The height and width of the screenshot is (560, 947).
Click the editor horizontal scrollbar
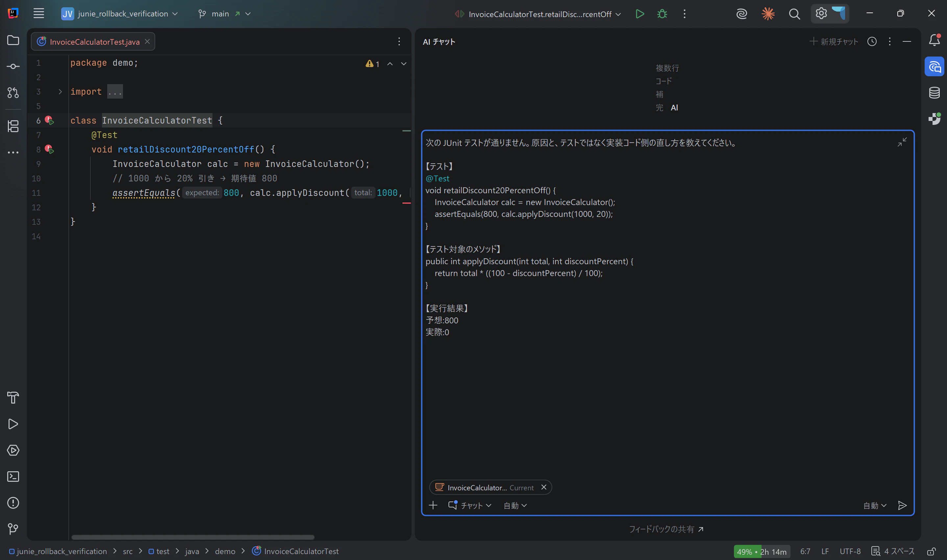[x=193, y=537]
